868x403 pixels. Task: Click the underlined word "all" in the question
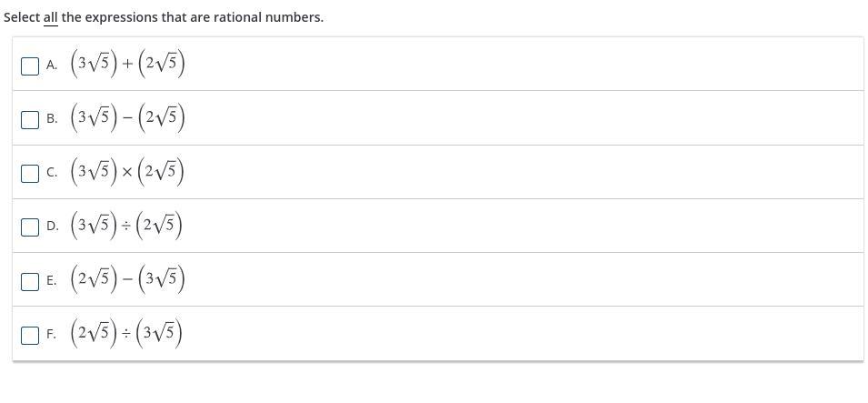tap(51, 17)
